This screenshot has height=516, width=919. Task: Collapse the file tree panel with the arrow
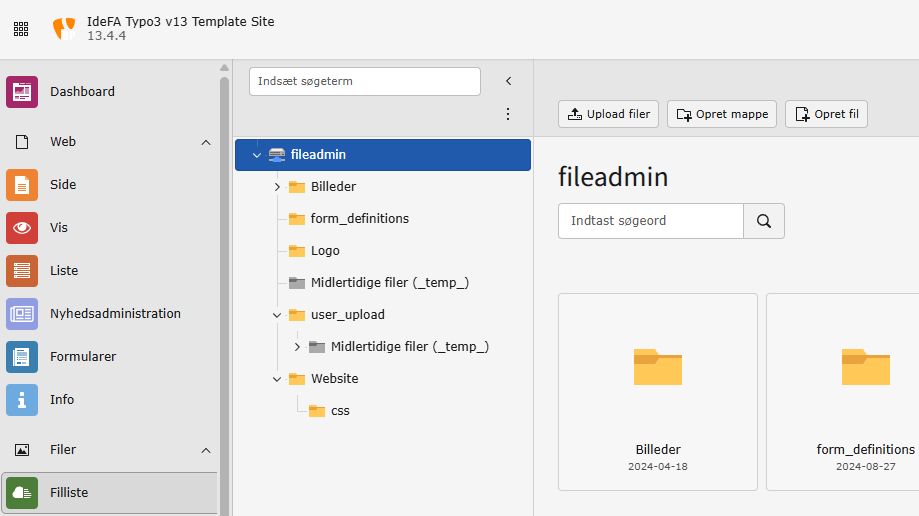click(508, 81)
